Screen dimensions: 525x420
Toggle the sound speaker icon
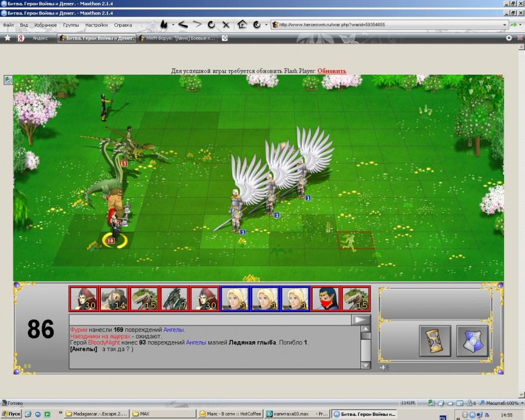[x=384, y=367]
